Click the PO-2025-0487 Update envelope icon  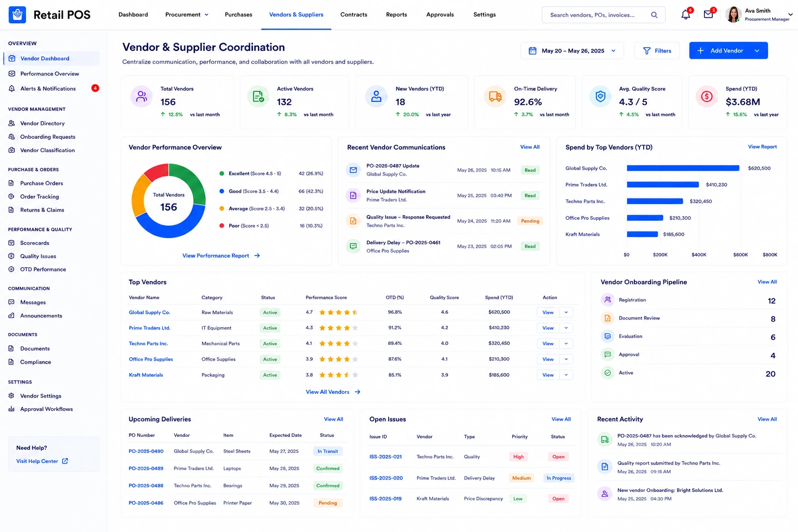(353, 170)
